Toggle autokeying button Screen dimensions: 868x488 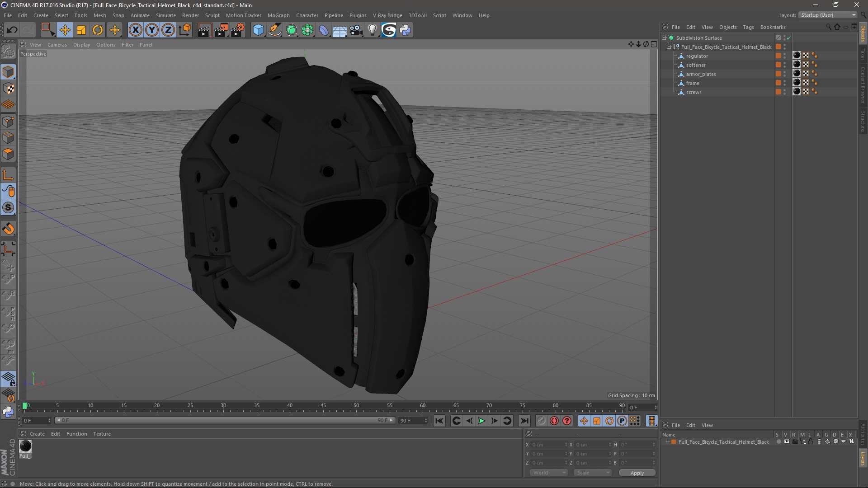(554, 421)
